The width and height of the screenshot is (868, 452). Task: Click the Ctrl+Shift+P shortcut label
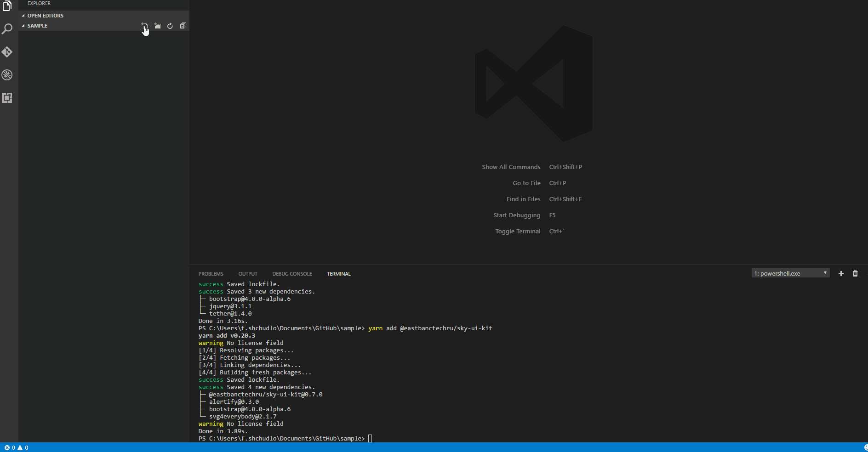coord(565,167)
